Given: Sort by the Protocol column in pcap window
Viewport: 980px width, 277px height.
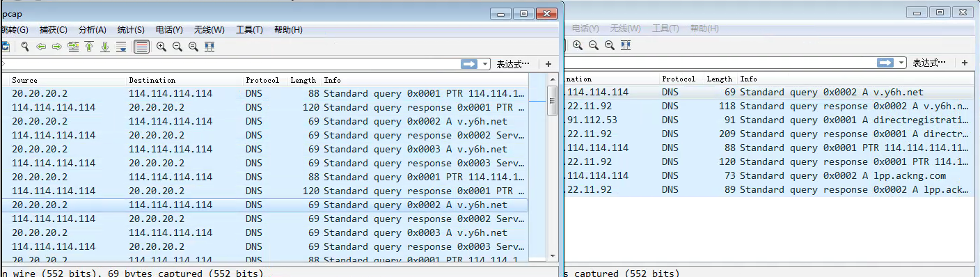Looking at the screenshot, I should [x=262, y=80].
